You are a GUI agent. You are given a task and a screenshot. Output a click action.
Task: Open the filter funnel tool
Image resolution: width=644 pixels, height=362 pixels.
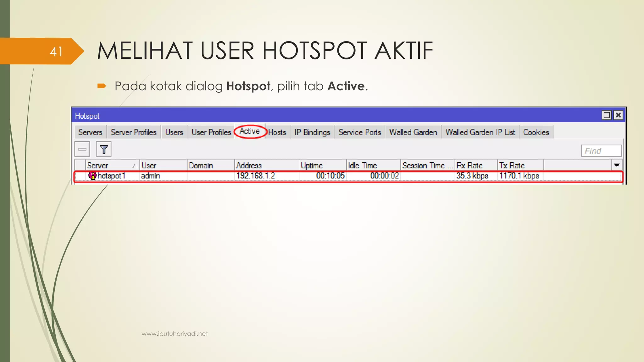[x=104, y=149]
